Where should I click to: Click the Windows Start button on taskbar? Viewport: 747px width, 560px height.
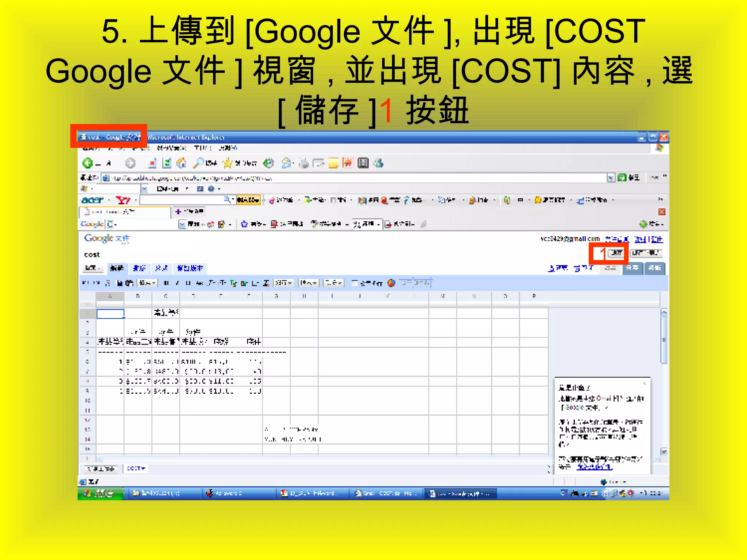[100, 494]
